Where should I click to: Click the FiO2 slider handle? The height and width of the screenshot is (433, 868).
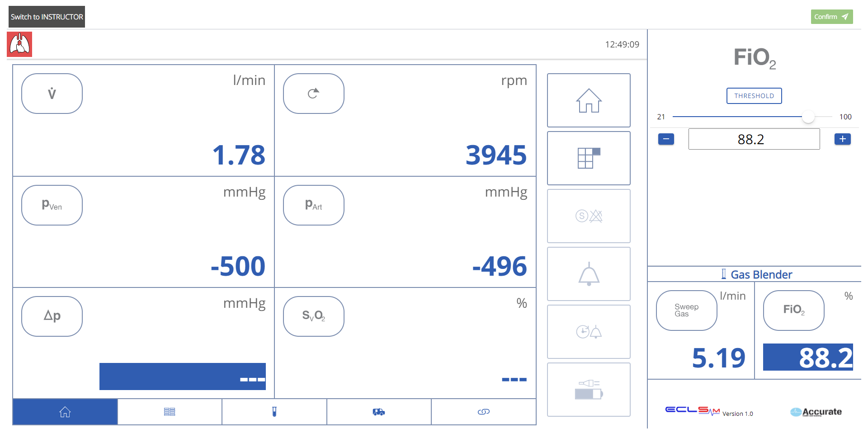tap(808, 117)
